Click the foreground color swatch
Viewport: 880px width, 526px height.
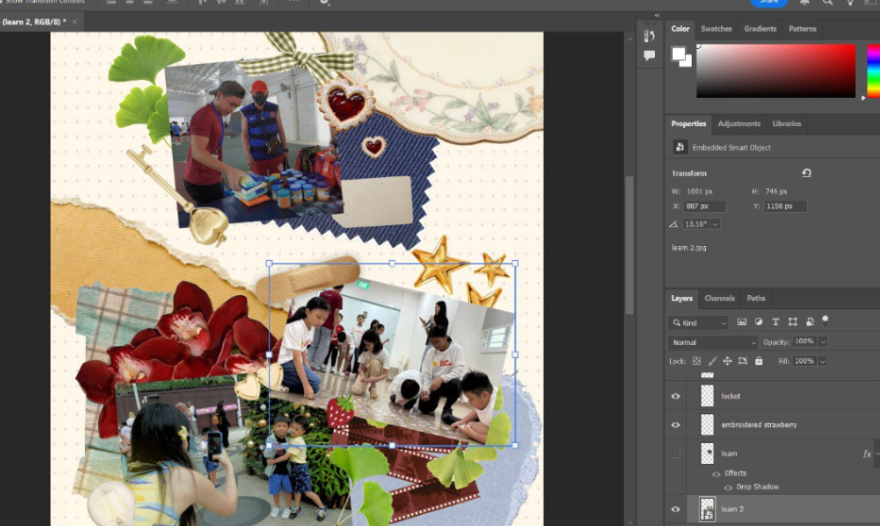[679, 54]
